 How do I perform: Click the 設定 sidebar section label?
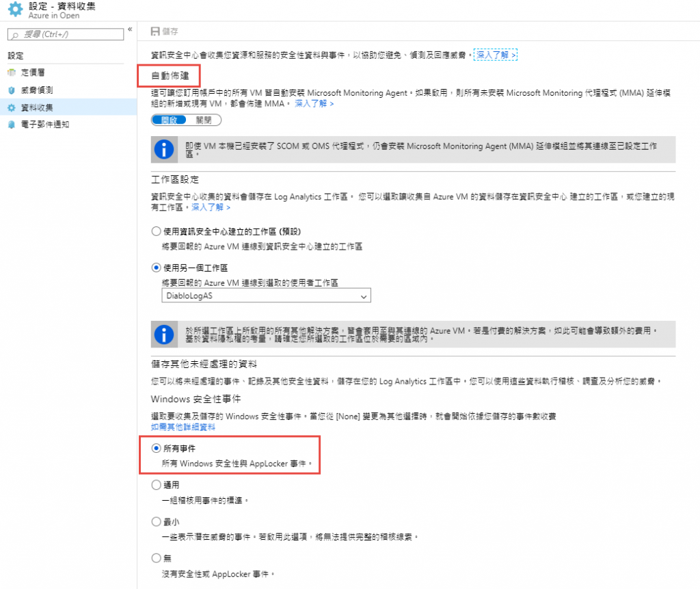point(16,56)
